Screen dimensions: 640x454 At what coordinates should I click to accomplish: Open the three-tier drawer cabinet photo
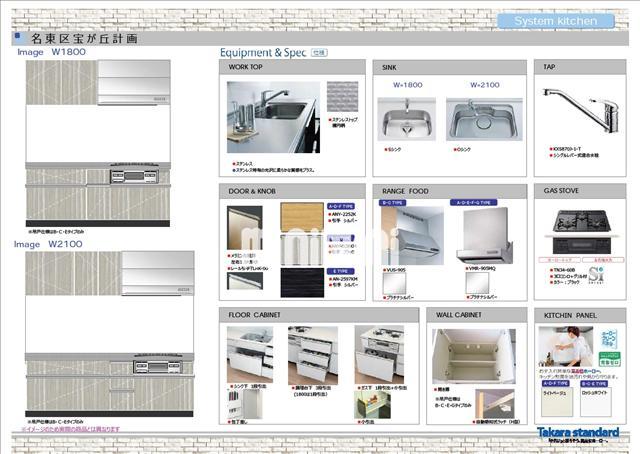[313, 354]
